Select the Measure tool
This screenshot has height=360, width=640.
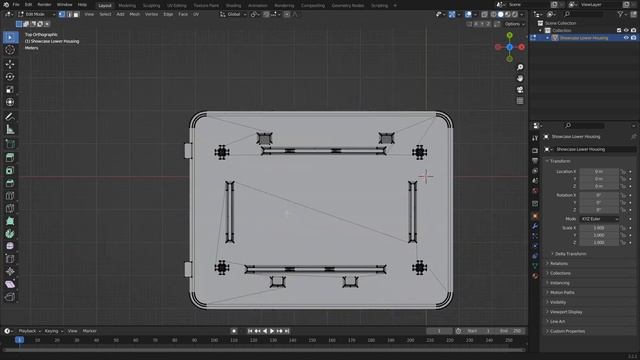pyautogui.click(x=10, y=130)
